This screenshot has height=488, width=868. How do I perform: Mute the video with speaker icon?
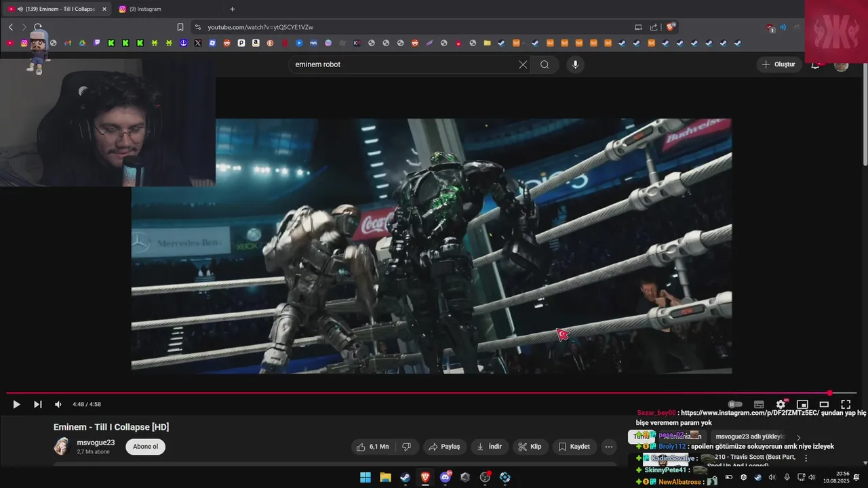click(58, 404)
